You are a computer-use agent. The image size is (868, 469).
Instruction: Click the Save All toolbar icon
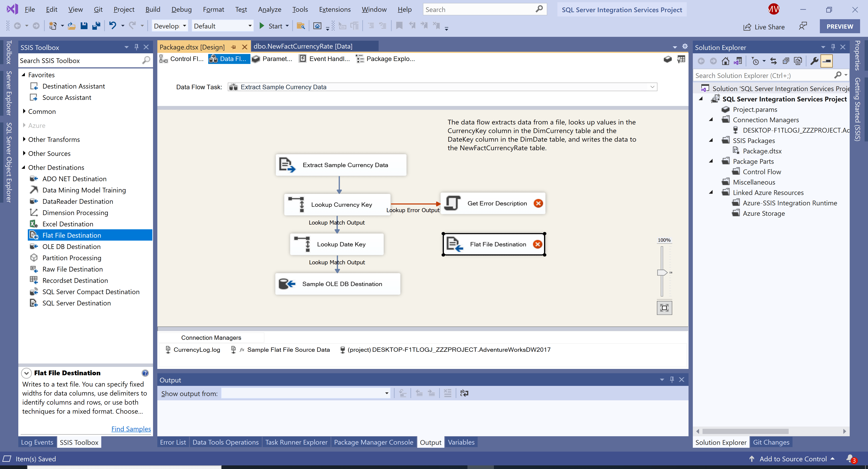tap(96, 26)
